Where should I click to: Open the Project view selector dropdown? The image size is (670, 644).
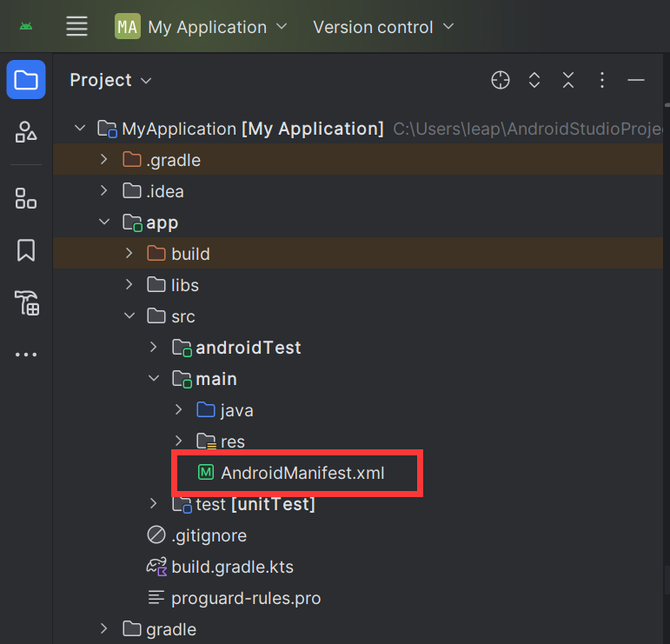pos(110,80)
